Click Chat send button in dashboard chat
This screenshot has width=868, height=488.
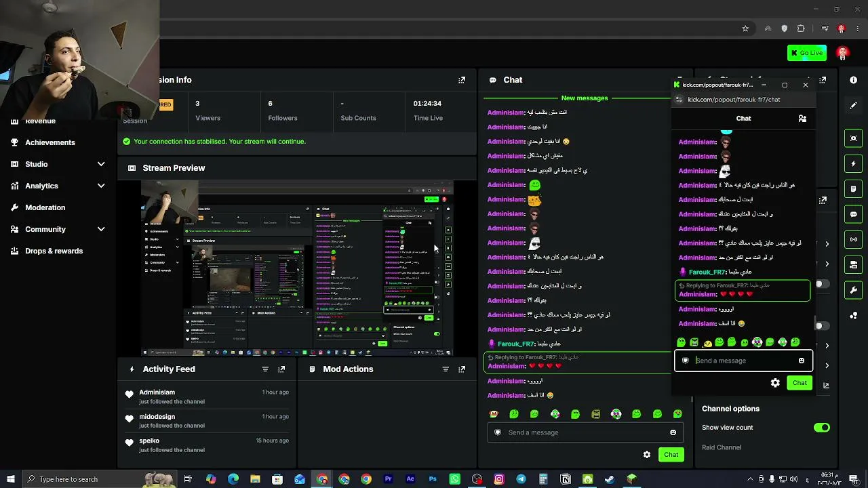[671, 455]
